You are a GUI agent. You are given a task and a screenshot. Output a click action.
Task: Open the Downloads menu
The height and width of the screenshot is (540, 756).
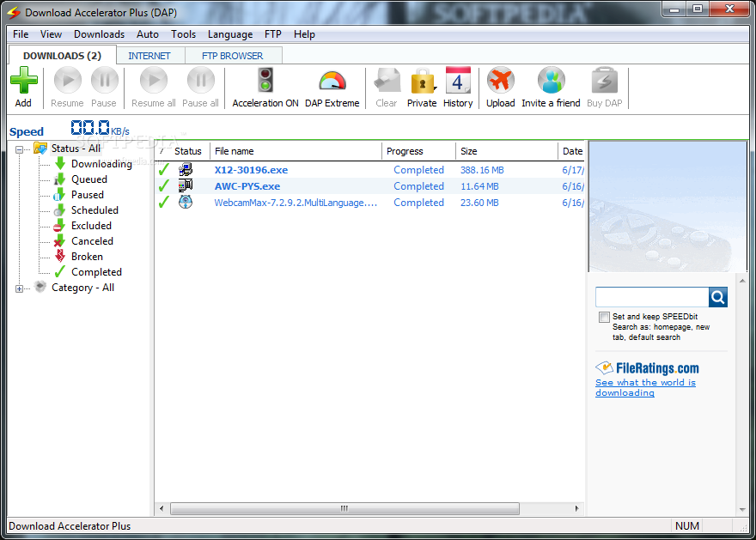98,34
